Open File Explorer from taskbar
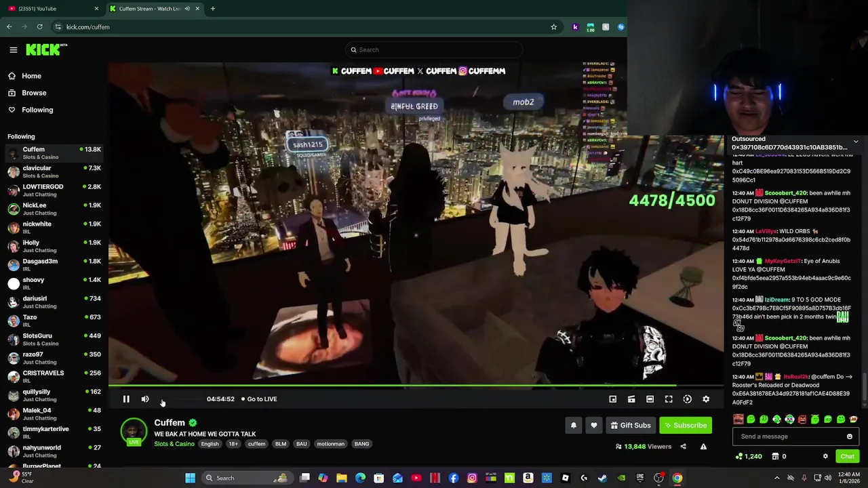The height and width of the screenshot is (488, 868). (342, 478)
